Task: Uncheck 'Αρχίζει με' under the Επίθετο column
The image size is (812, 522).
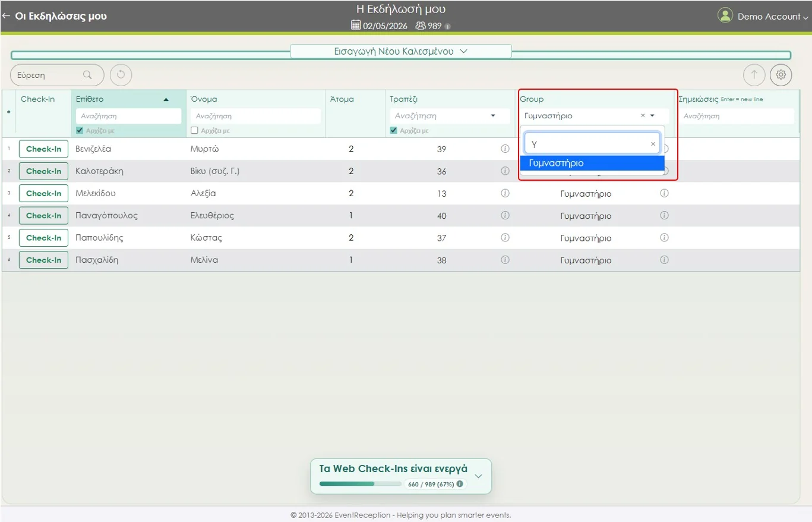Action: point(80,131)
